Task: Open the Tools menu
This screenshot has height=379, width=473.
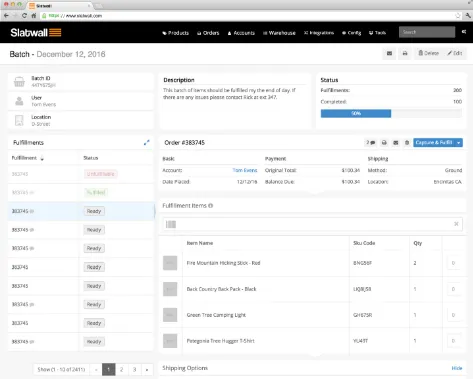Action: [377, 33]
